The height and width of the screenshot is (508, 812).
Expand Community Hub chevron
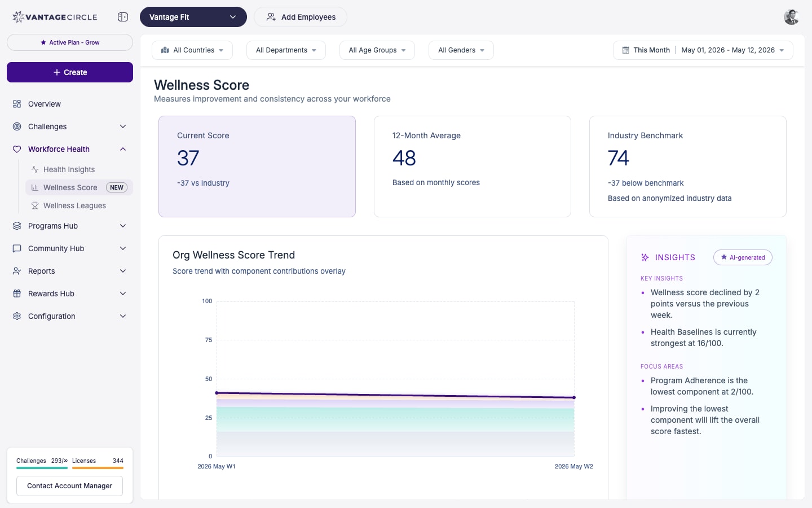(123, 248)
